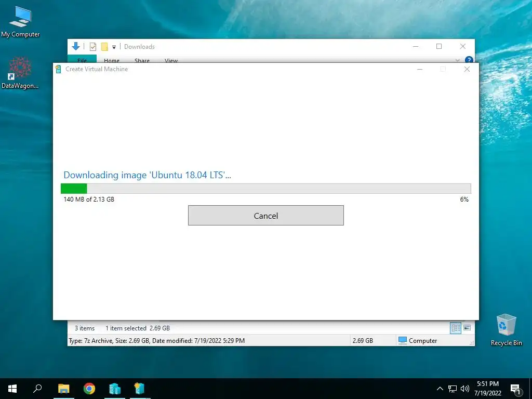Click the Properties checkmark icon in Downloads toolbar

coord(92,46)
